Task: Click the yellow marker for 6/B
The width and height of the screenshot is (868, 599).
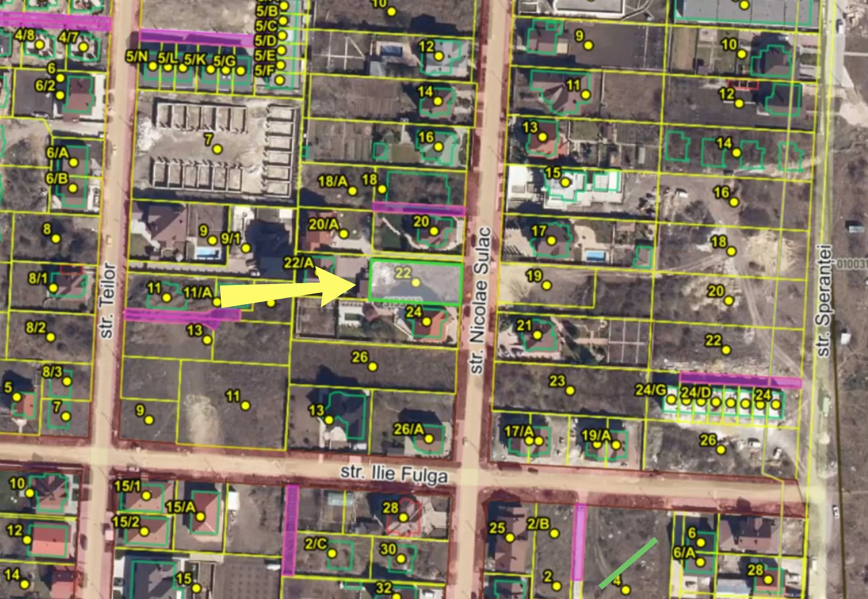Action: 73,188
